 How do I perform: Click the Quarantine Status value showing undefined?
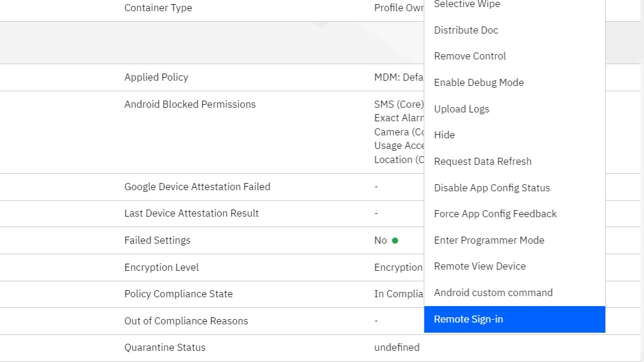397,347
